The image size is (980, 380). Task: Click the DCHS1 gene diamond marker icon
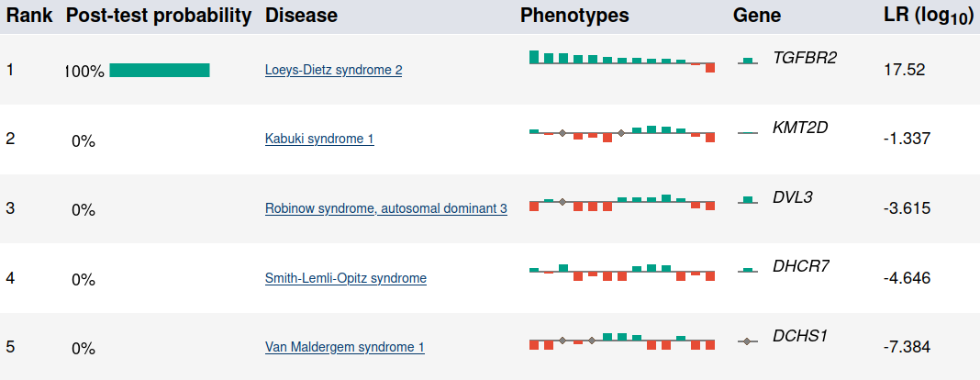click(x=748, y=341)
